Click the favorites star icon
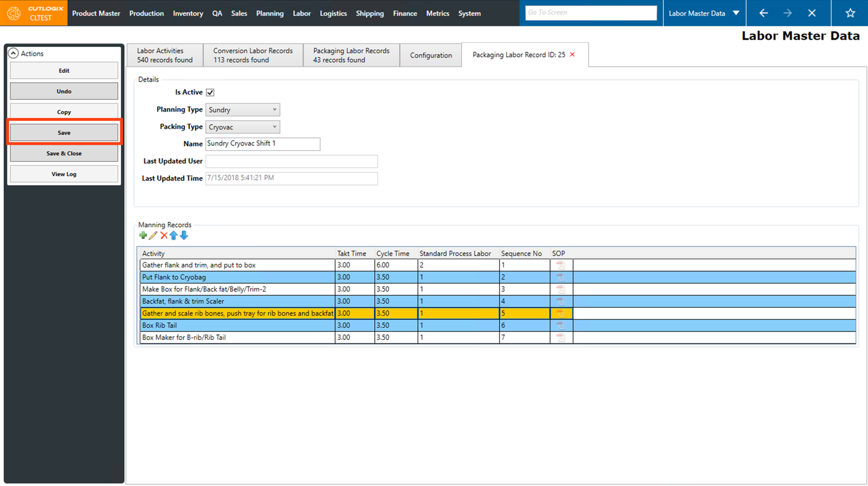868x486 pixels. pyautogui.click(x=850, y=13)
